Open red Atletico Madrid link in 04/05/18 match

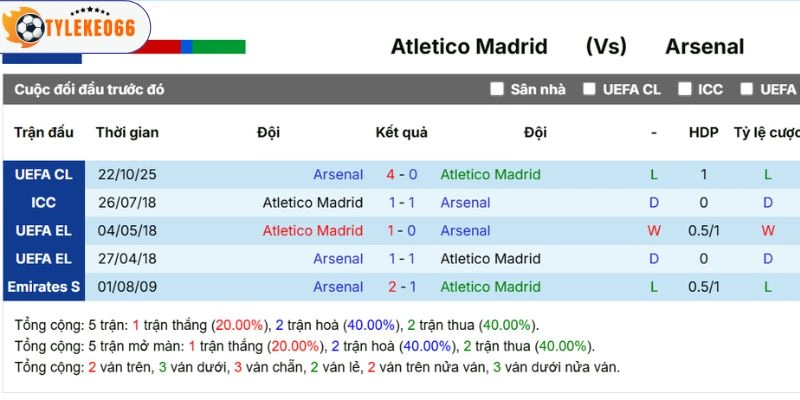coord(312,230)
